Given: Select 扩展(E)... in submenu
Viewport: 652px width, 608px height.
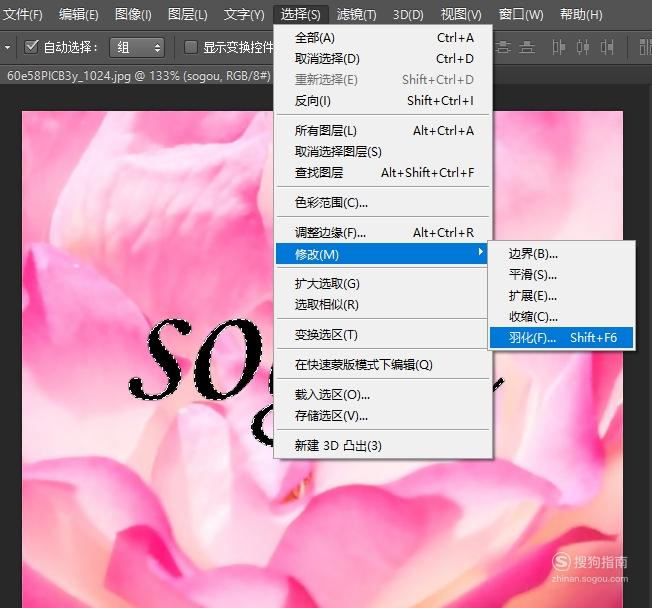Looking at the screenshot, I should [561, 296].
